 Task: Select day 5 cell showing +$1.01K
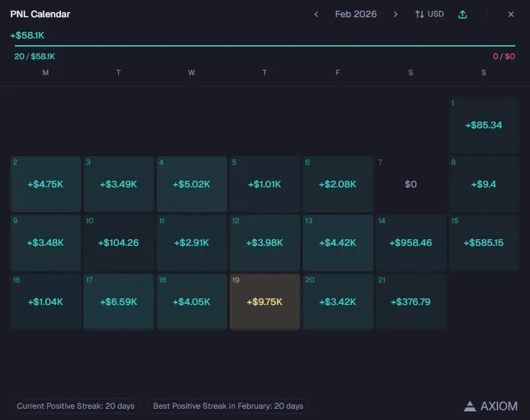pyautogui.click(x=264, y=184)
